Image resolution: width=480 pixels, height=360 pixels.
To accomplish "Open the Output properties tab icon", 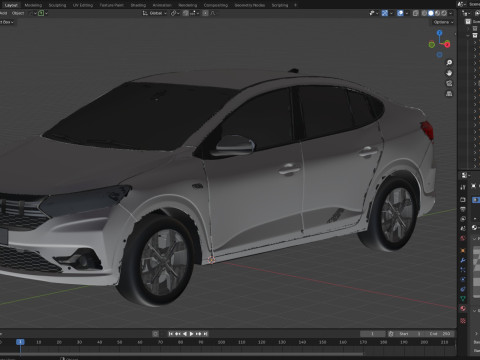I will [463, 209].
